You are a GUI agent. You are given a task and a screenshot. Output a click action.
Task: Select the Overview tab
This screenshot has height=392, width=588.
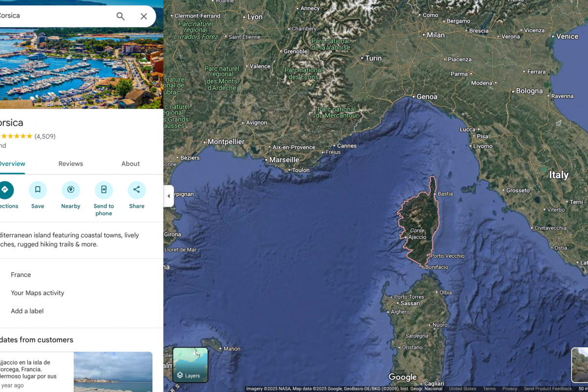click(12, 164)
